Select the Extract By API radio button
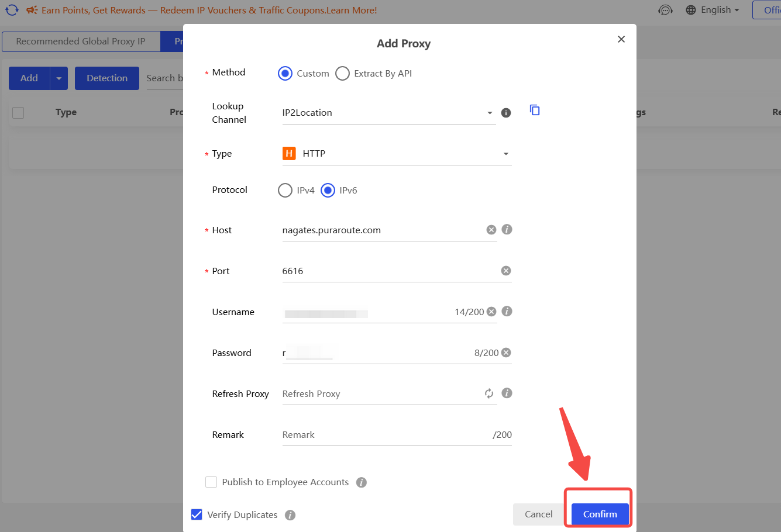The image size is (781, 532). pos(342,73)
